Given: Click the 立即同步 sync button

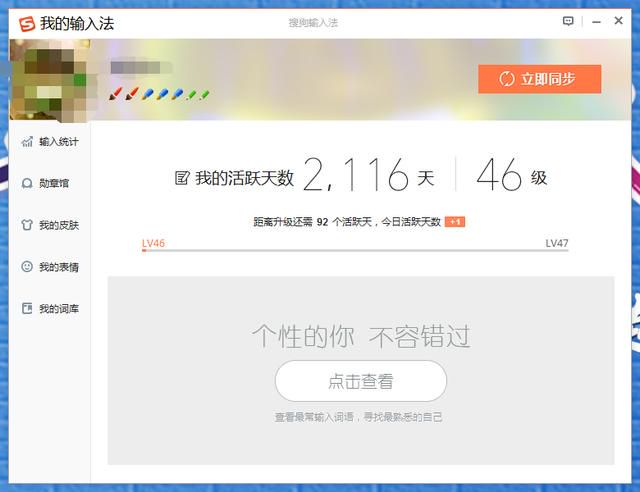Looking at the screenshot, I should click(x=540, y=79).
